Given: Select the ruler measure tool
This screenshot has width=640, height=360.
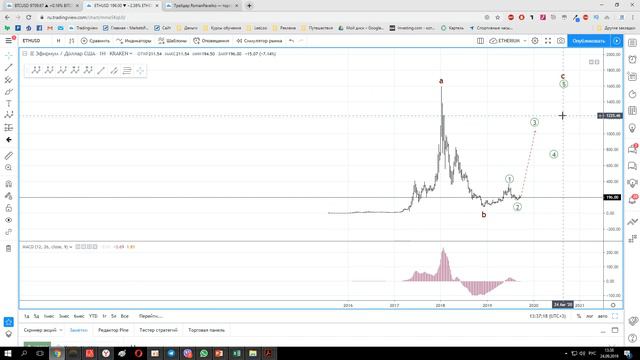Looking at the screenshot, I should click(9, 156).
